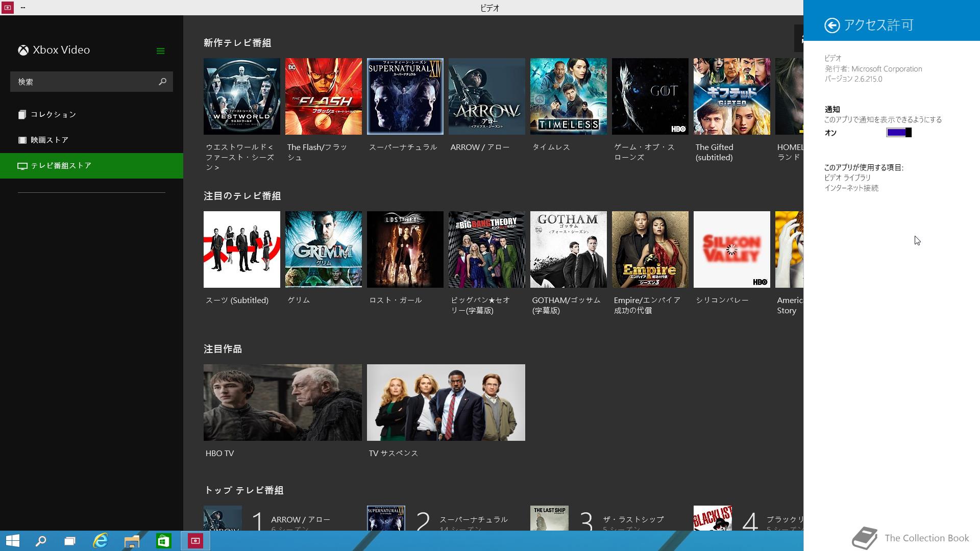
Task: Open the Silicon Valley シリコンバレー poster
Action: (x=732, y=249)
